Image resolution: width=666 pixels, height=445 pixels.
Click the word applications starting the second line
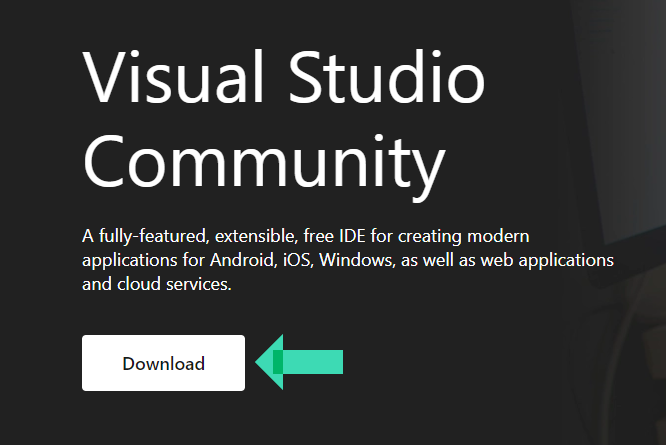[127, 260]
